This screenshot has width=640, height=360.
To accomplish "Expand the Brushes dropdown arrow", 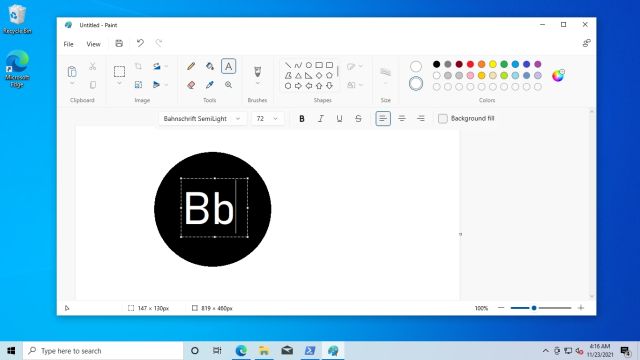I will pos(258,84).
